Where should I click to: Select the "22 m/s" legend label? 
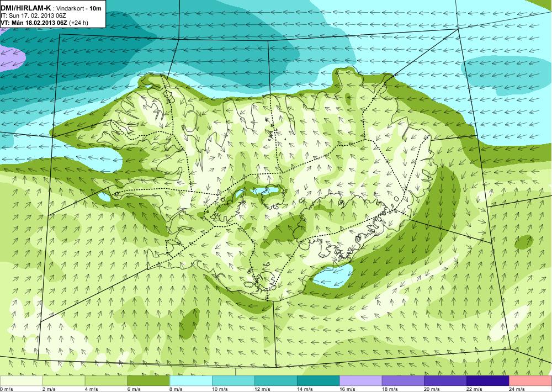[475, 389]
